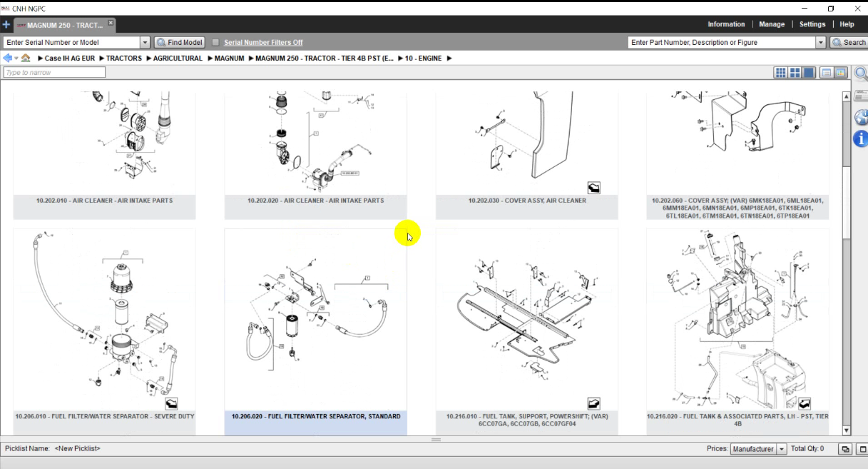Open 10.206.020 Fuel Filter Standard figure
The image size is (868, 469).
315,332
